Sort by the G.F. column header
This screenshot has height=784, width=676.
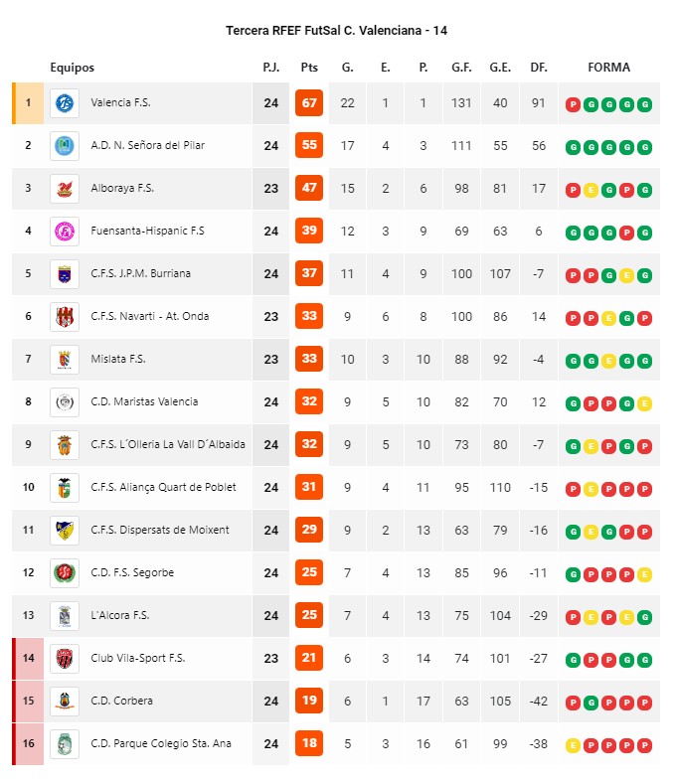[x=461, y=68]
